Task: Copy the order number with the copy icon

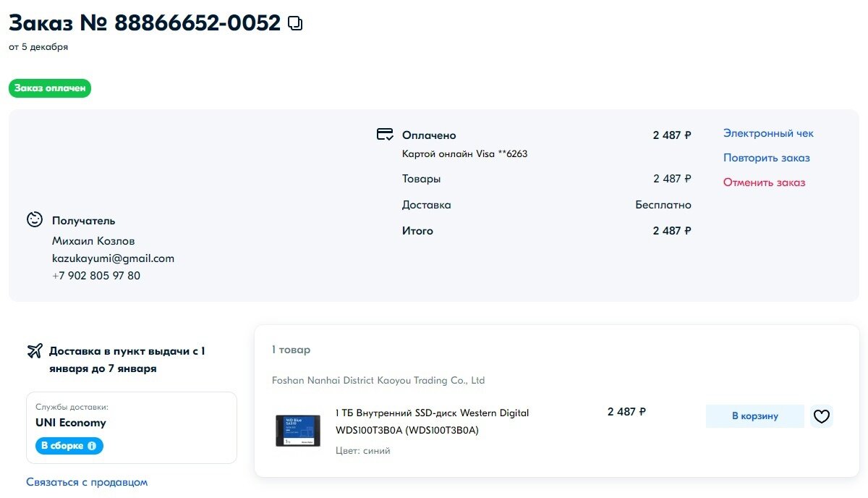Action: coord(295,23)
